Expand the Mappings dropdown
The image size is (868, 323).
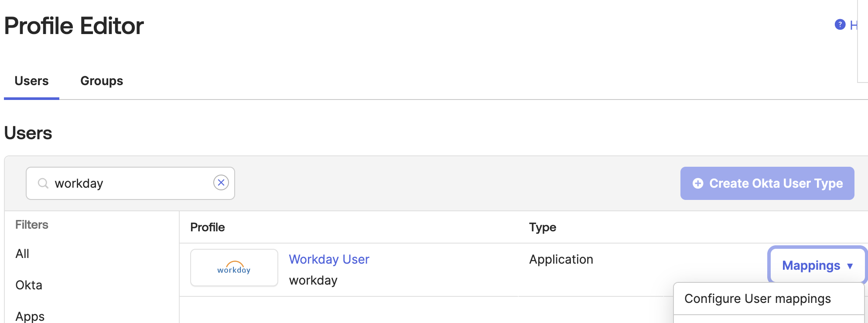tap(817, 265)
